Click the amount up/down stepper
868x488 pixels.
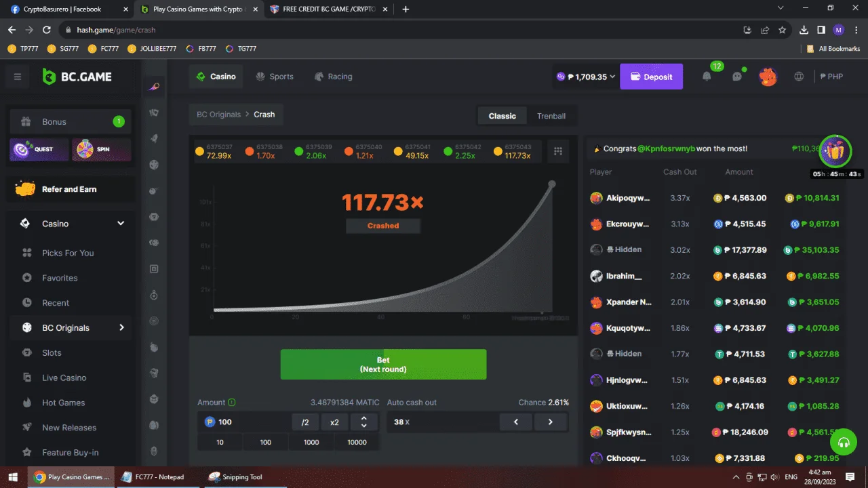(x=364, y=422)
